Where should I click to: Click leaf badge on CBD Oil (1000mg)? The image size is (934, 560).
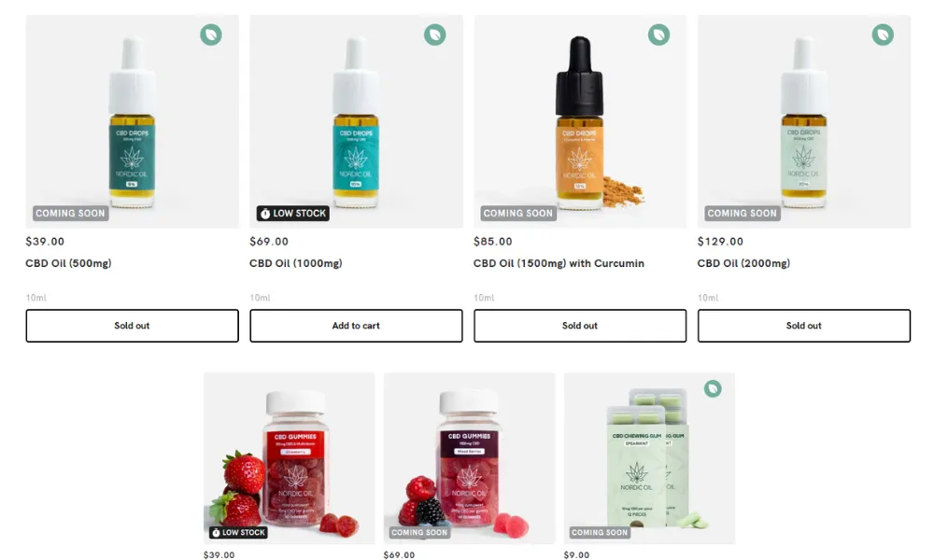[435, 35]
